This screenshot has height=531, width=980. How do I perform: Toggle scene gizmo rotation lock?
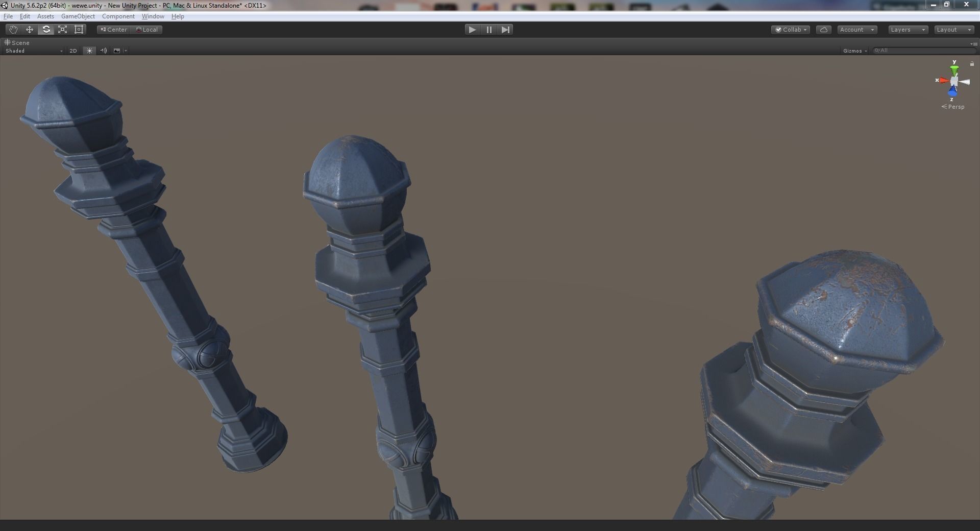tap(972, 64)
